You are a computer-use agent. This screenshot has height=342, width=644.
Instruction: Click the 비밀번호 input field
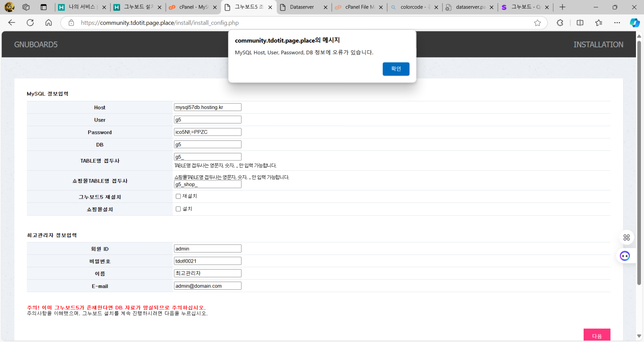coord(208,261)
